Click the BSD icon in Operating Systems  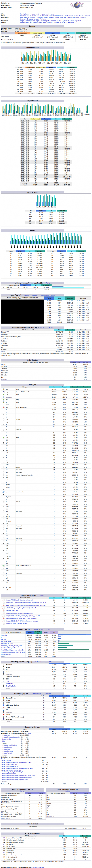(x=3, y=679)
